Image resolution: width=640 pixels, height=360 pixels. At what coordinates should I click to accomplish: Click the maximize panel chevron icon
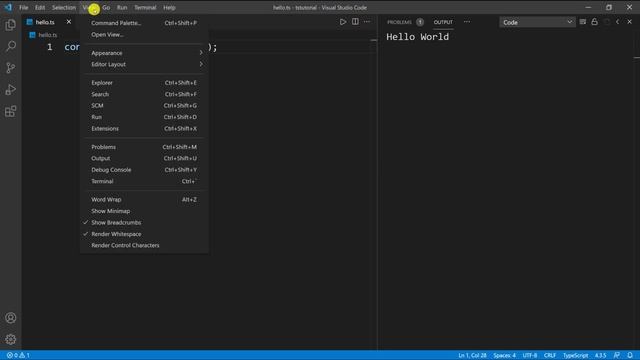(x=618, y=22)
